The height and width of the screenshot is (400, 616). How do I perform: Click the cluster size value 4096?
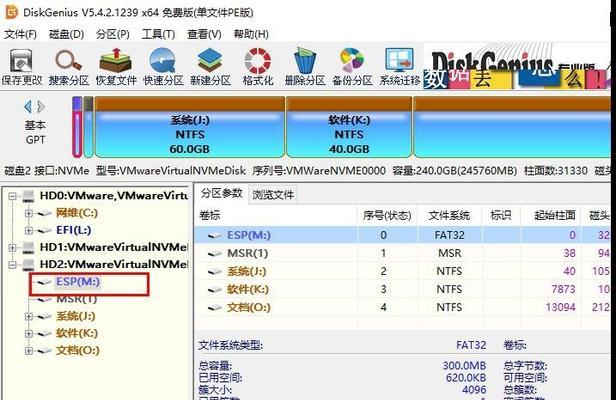[474, 390]
